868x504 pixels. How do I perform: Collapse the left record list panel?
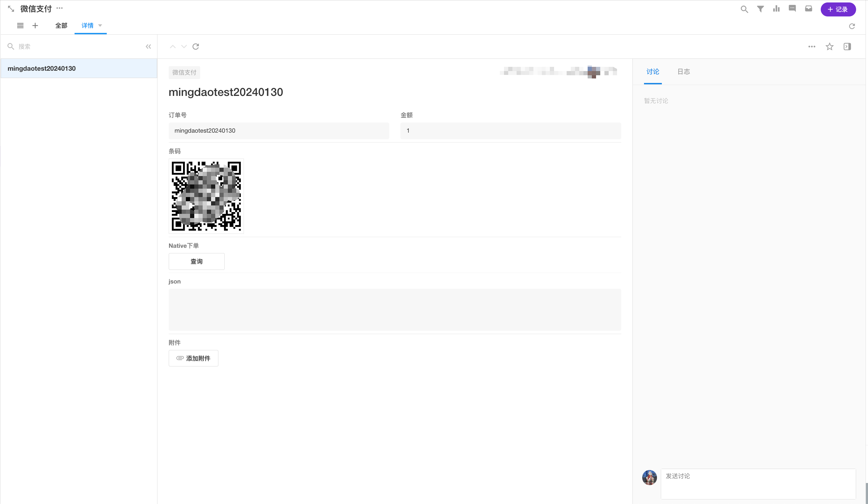[x=148, y=47]
